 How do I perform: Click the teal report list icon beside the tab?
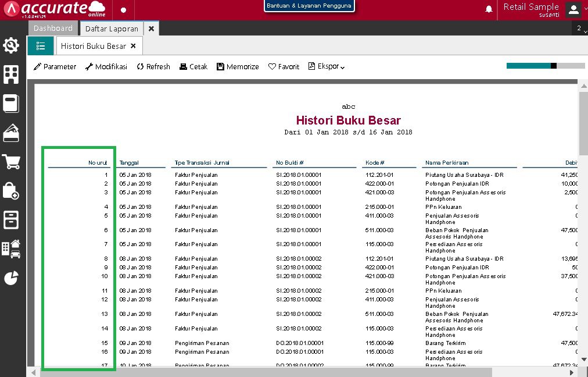pyautogui.click(x=40, y=45)
